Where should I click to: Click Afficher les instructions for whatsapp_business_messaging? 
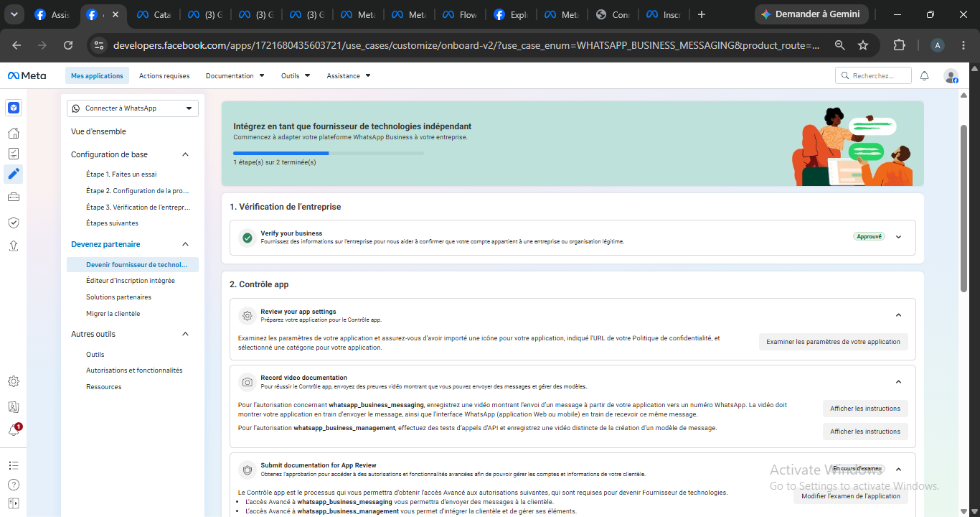(x=865, y=409)
